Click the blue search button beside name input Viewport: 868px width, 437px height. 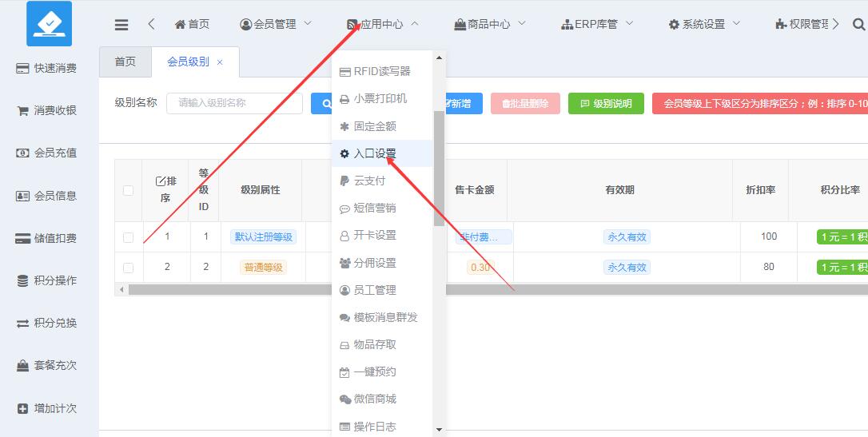pos(323,103)
